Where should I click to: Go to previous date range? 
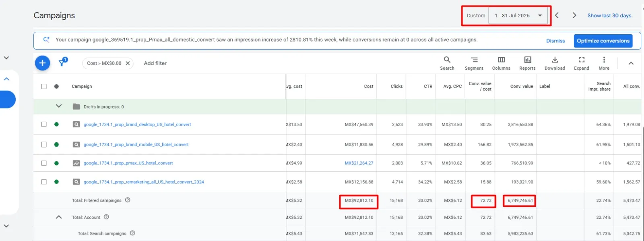coord(557,15)
